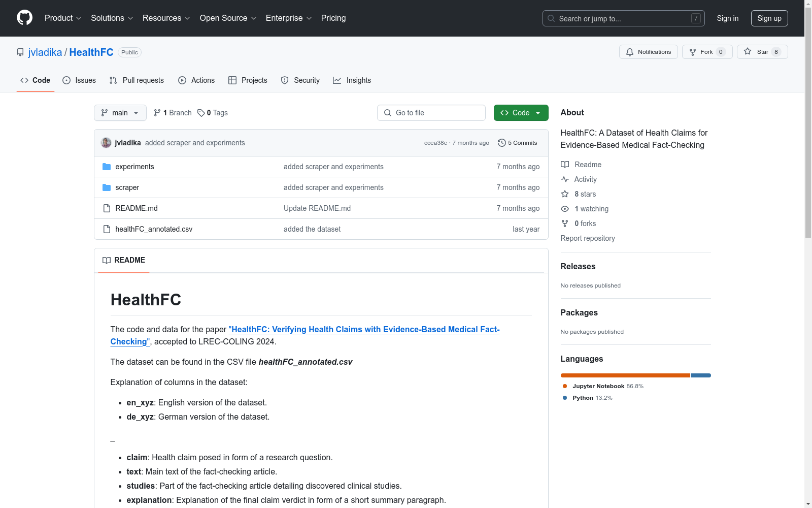
Task: Click the README.md file icon
Action: click(107, 208)
